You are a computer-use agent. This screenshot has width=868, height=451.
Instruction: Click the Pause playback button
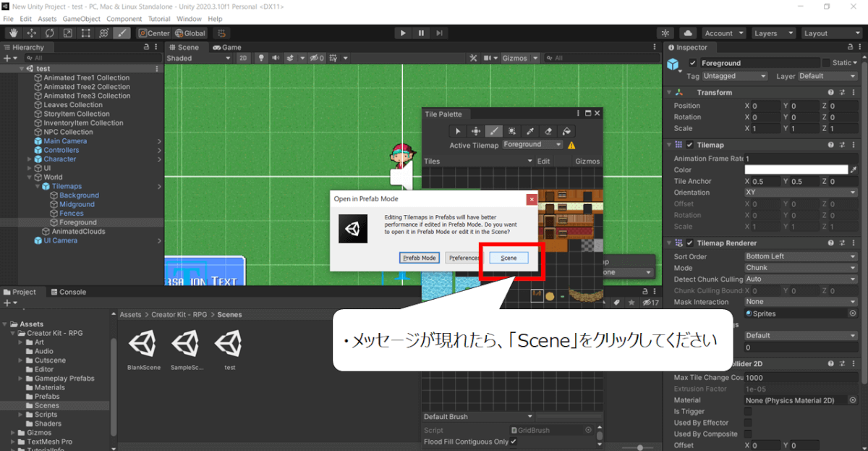coord(421,33)
